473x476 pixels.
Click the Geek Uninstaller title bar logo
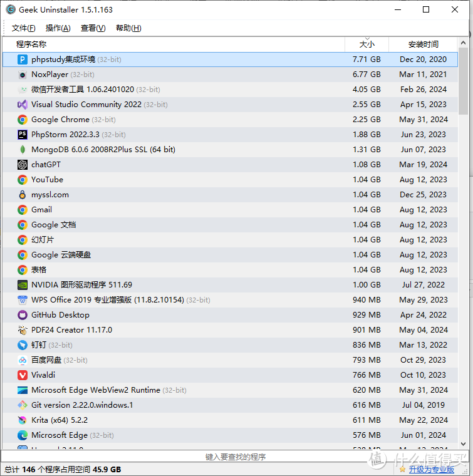(x=11, y=10)
